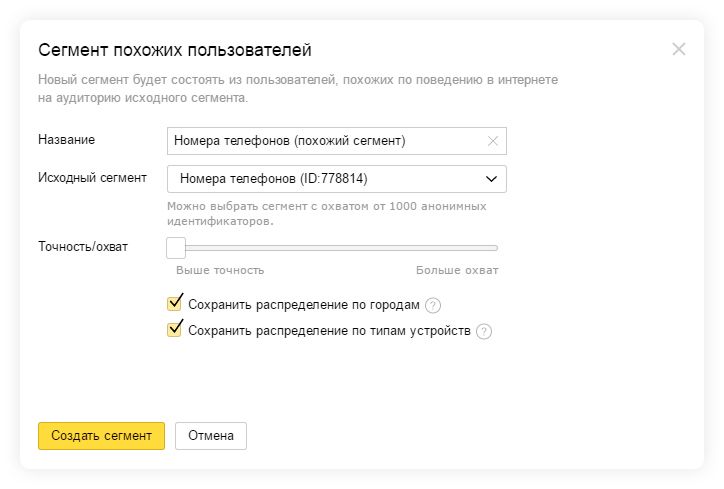Toggle the checkbox for saving device types distribution
Viewport: 724px width, 489px height.
pos(175,330)
